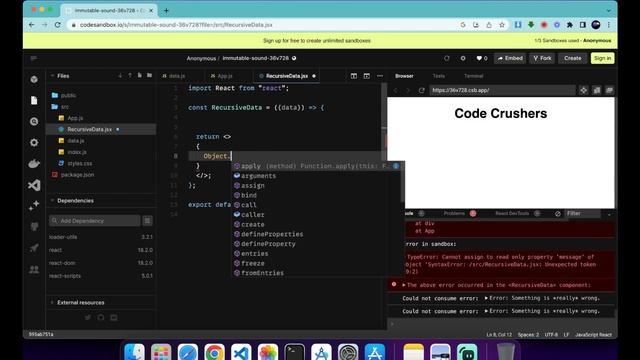Open the CodeSandbox explorer files sidebar icon

[34, 100]
